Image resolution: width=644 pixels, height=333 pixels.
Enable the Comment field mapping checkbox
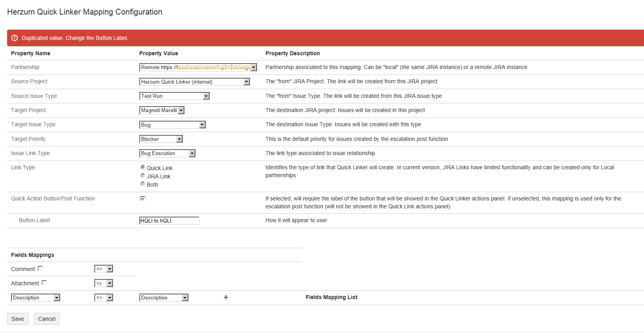[x=40, y=269]
